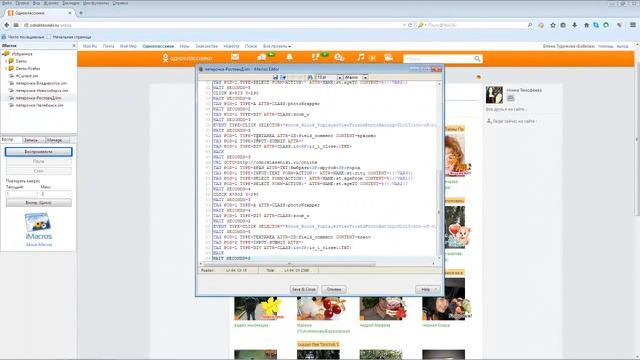
Task: Click the Воспроизвести play button
Action: pyautogui.click(x=38, y=151)
